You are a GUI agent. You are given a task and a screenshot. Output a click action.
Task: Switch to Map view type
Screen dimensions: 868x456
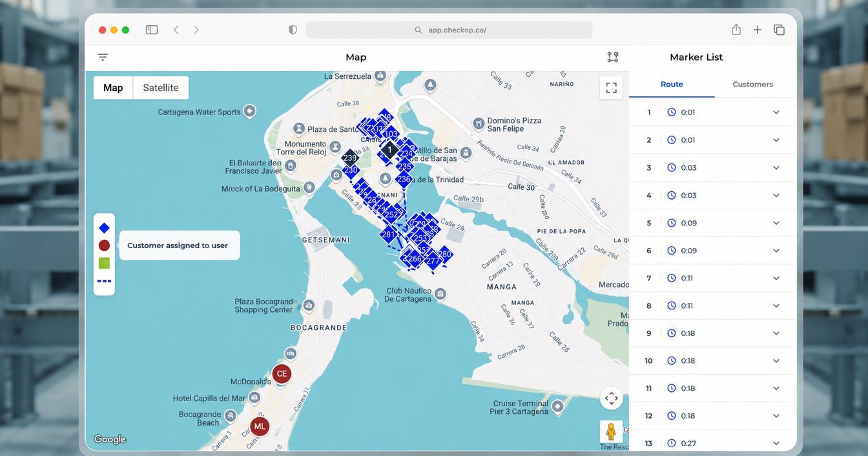[113, 88]
